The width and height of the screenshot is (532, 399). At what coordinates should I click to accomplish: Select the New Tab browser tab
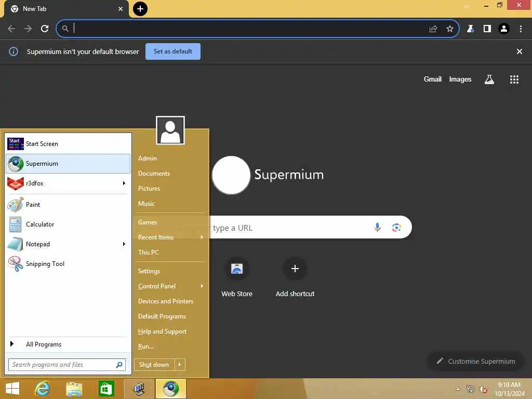(66, 9)
